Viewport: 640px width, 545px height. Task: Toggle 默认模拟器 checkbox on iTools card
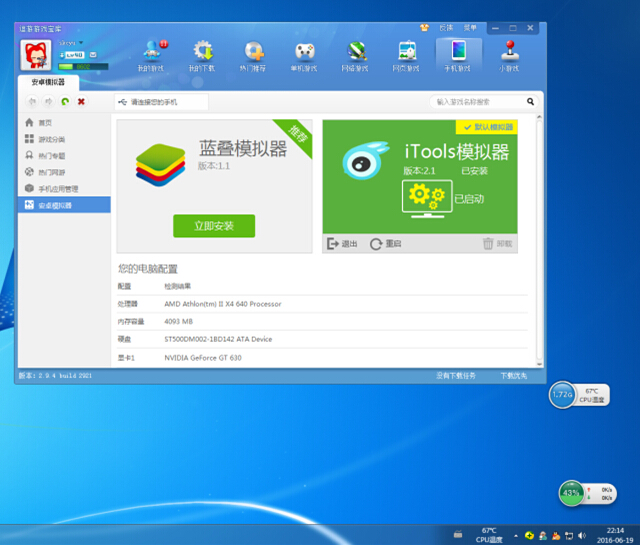pyautogui.click(x=487, y=127)
